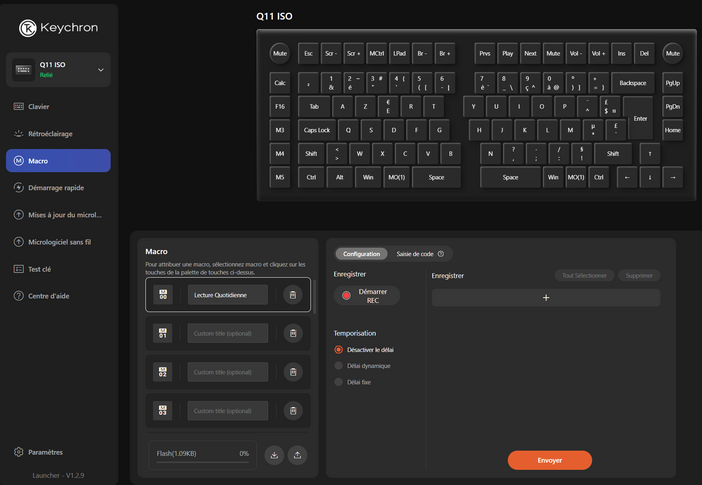Click the Saisie de code help icon
This screenshot has height=485, width=702.
click(441, 254)
